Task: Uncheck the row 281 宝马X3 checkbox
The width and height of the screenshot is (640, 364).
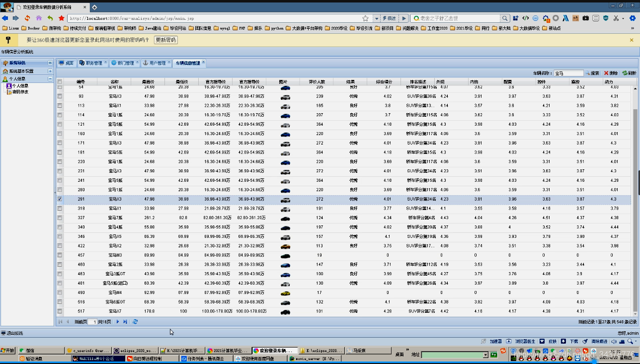Action: [x=60, y=199]
